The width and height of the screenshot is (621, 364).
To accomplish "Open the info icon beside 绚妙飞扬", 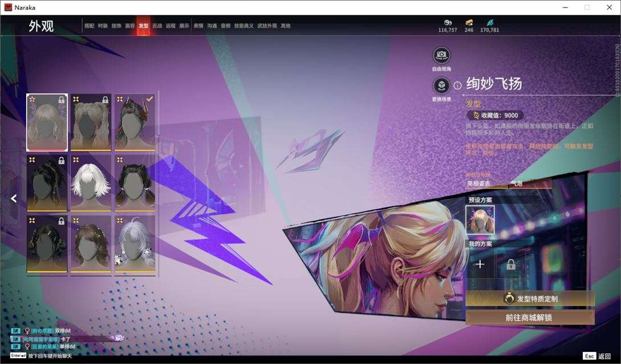I will click(457, 85).
